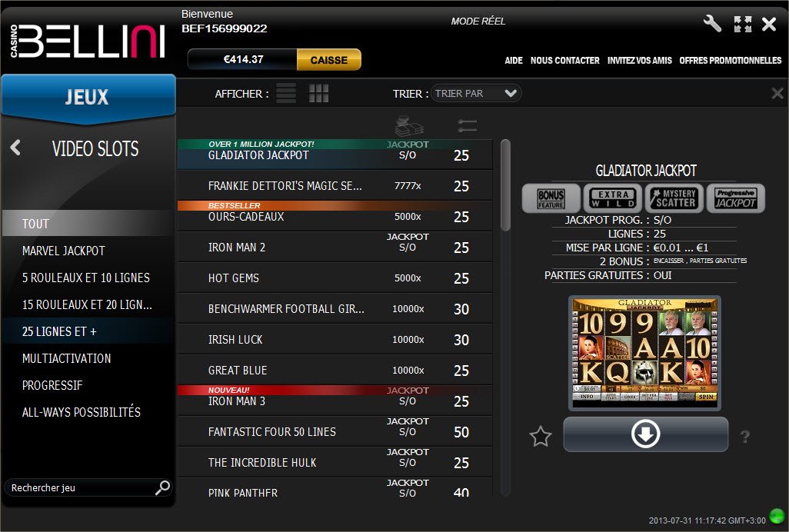Click the Caisse cashier button
The width and height of the screenshot is (789, 532).
pyautogui.click(x=328, y=60)
